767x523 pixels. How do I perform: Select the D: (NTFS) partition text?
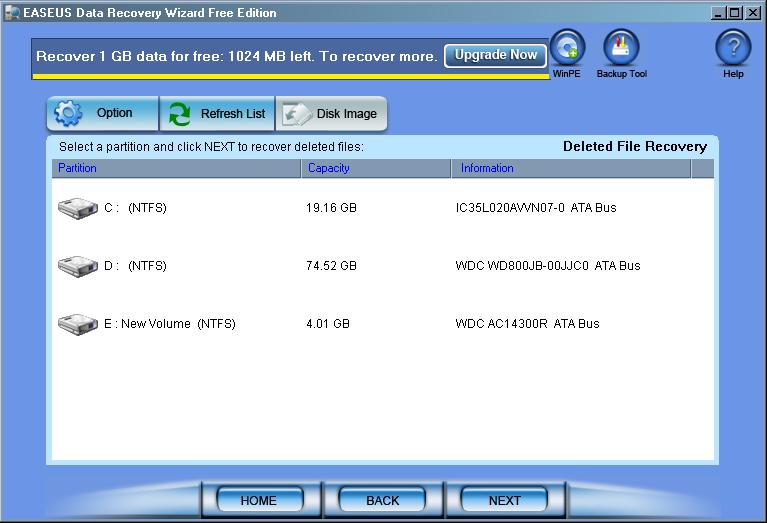135,266
